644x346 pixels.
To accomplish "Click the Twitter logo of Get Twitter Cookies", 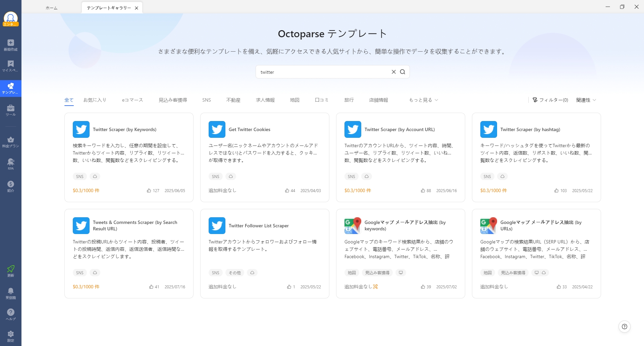I will point(217,129).
